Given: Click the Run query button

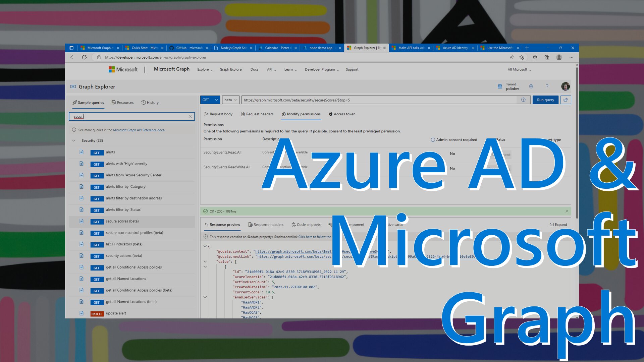Looking at the screenshot, I should tap(545, 100).
